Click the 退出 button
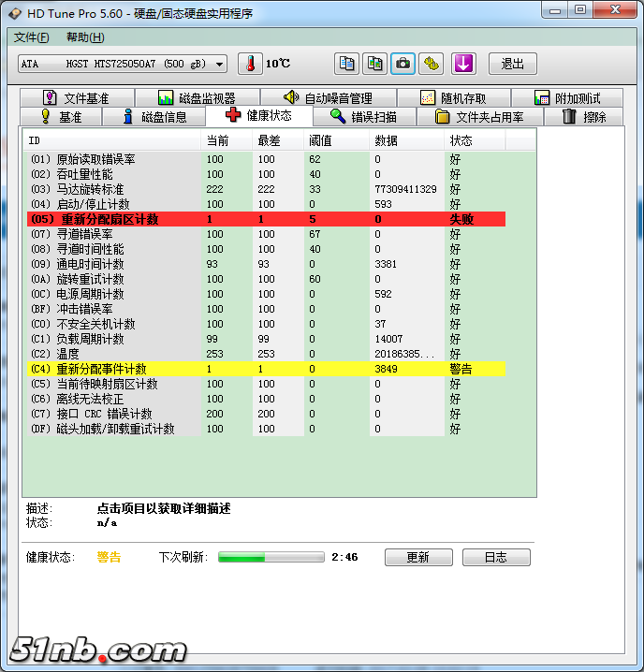 [x=513, y=64]
